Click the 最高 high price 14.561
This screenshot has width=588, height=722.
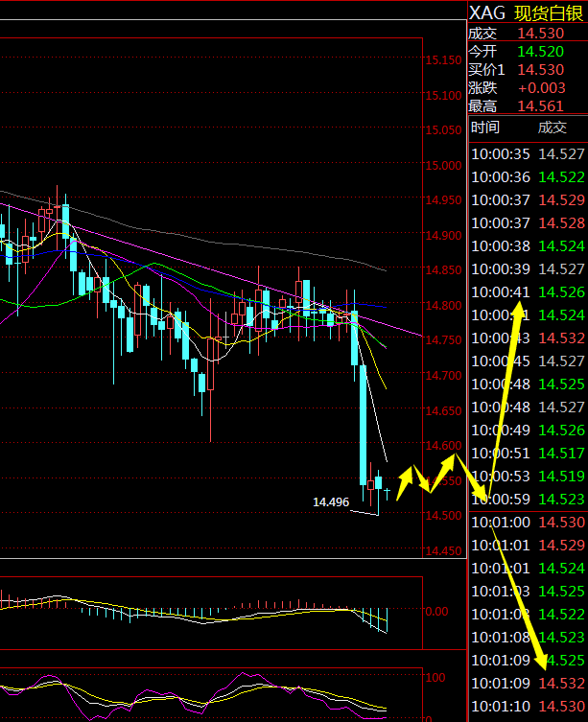(x=541, y=106)
